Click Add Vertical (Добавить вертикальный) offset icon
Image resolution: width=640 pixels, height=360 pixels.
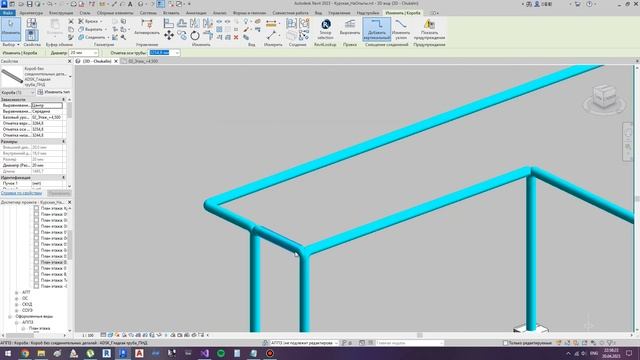click(x=376, y=29)
